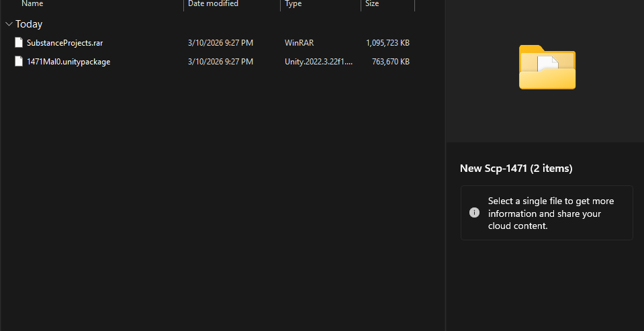
Task: Click the date of 1471Mal0.unitypackage
Action: (x=220, y=62)
